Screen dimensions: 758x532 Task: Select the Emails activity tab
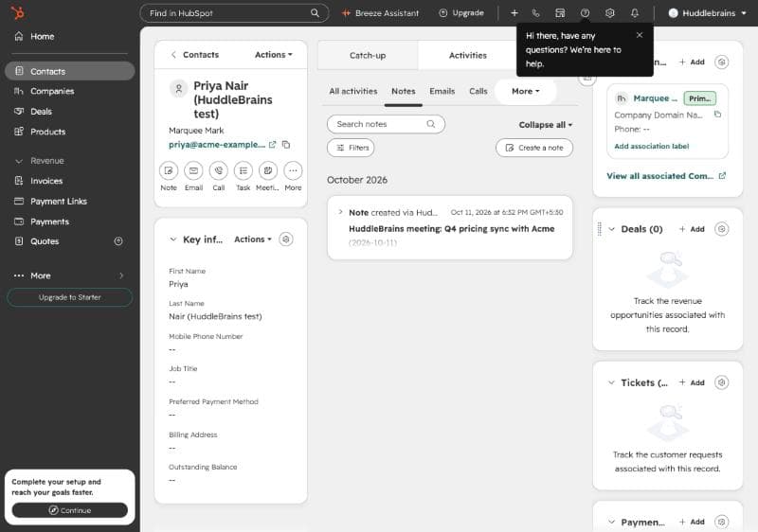pos(442,91)
